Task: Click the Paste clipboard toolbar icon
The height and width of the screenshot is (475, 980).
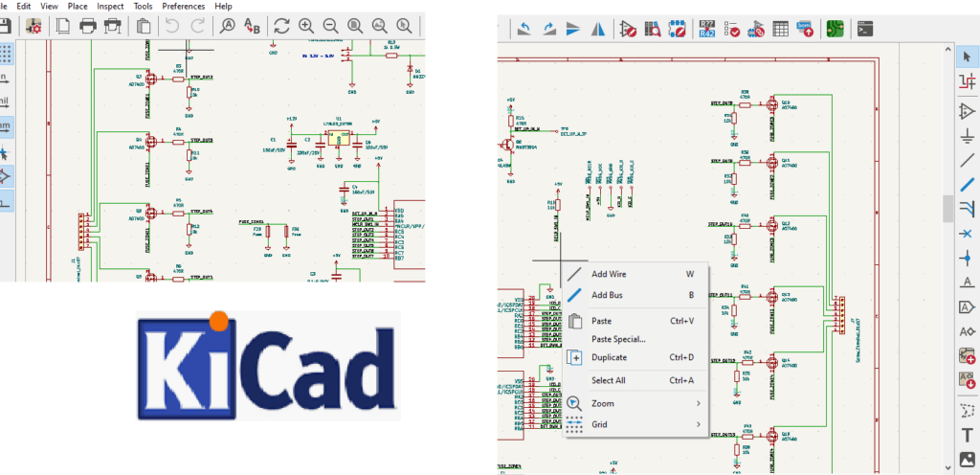Action: tap(144, 26)
